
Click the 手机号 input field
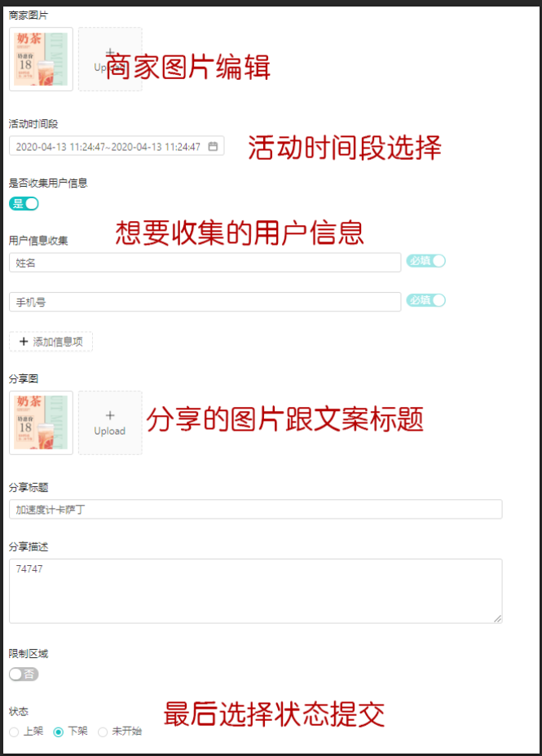pyautogui.click(x=205, y=303)
